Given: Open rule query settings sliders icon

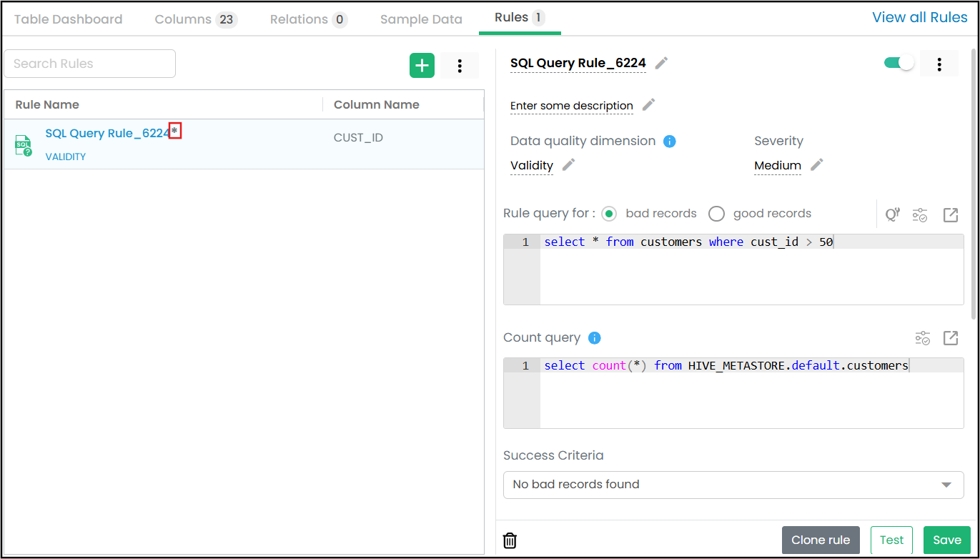Looking at the screenshot, I should 920,214.
